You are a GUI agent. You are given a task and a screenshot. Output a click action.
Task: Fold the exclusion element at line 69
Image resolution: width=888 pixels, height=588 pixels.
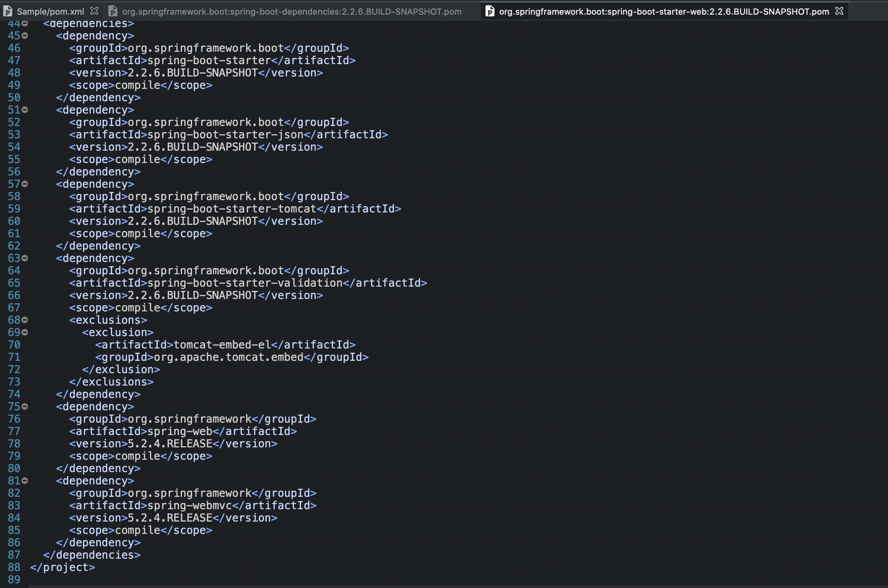(25, 332)
